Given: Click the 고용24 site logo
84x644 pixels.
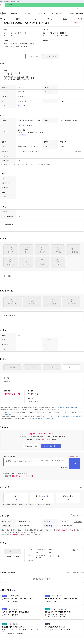Looking at the screenshot, I should (3, 14).
